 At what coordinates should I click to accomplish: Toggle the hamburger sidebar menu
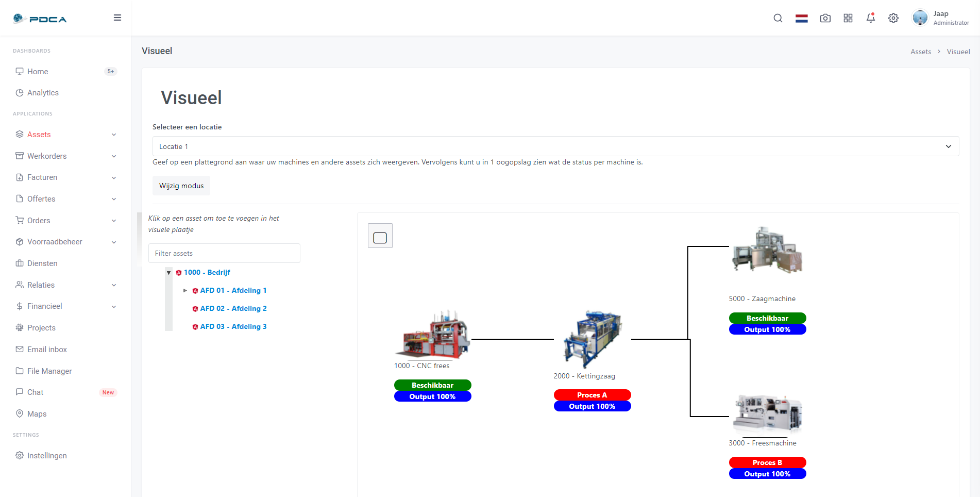[x=117, y=18]
